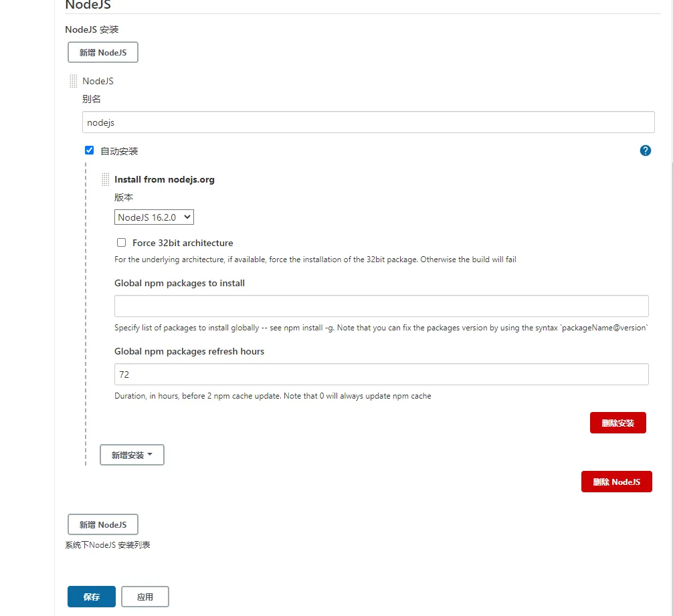
Task: Click drag handle next to Install from nodejs.org
Action: [x=105, y=179]
